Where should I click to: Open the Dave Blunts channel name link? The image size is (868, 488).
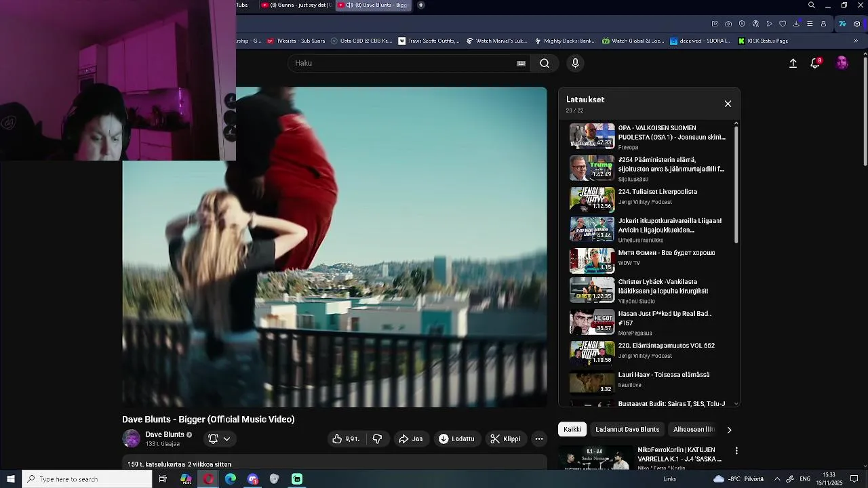click(165, 434)
